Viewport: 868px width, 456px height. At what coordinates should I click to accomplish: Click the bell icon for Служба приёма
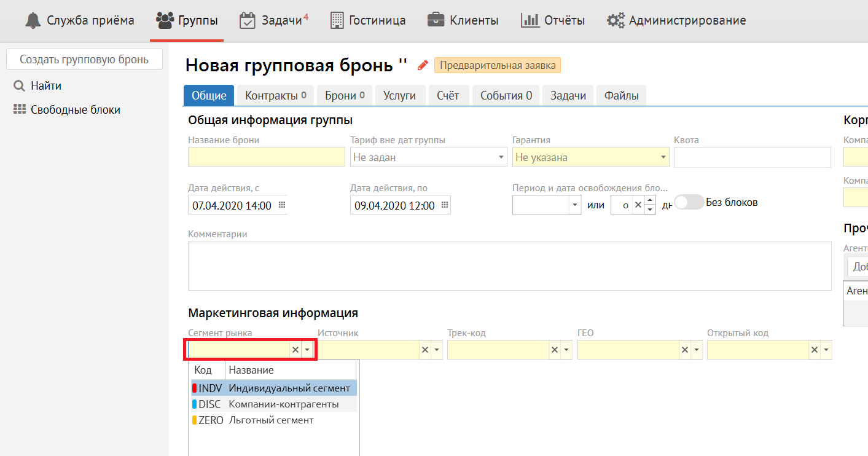coord(33,20)
